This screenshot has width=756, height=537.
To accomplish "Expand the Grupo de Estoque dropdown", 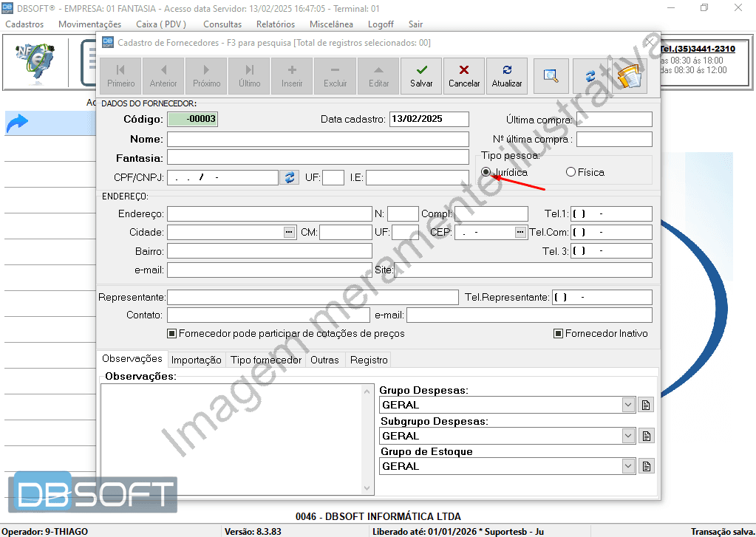I will 628,466.
